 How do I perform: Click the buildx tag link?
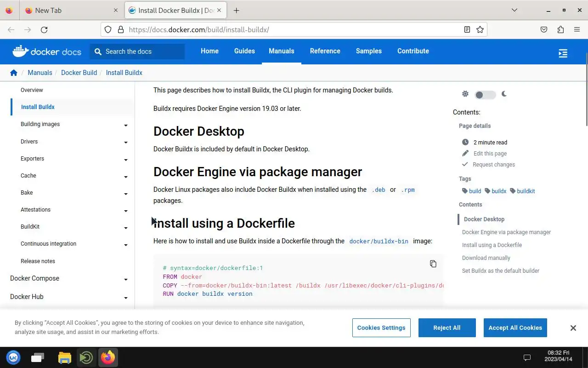495,191
